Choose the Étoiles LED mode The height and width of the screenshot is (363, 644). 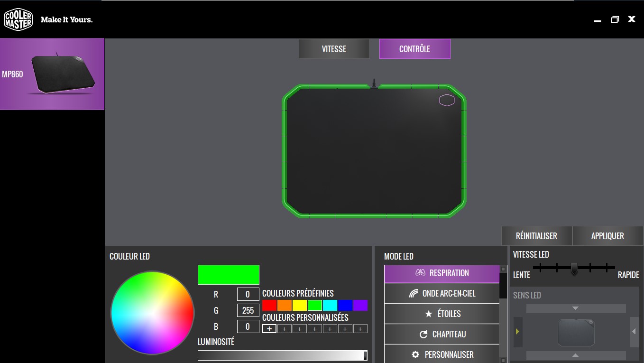pos(442,314)
